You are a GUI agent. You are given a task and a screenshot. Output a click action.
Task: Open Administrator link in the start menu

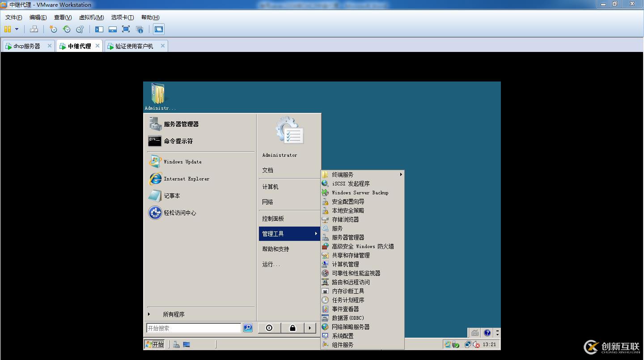(x=289, y=155)
